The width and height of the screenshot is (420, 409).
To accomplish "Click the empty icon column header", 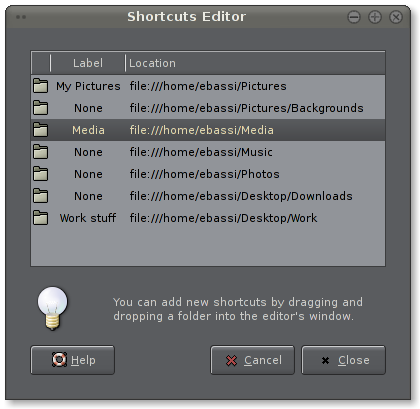I will tap(41, 63).
